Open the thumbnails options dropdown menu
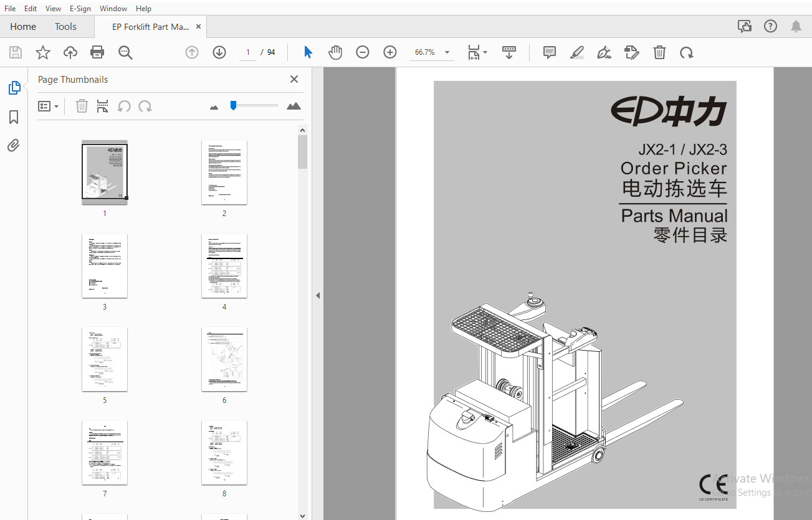The width and height of the screenshot is (812, 520). click(48, 106)
